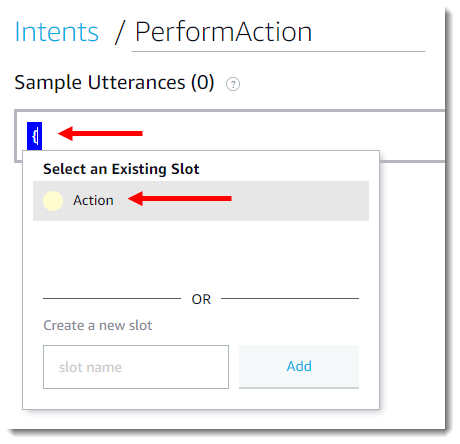Click red arrow pointing at Action slot

(180, 199)
